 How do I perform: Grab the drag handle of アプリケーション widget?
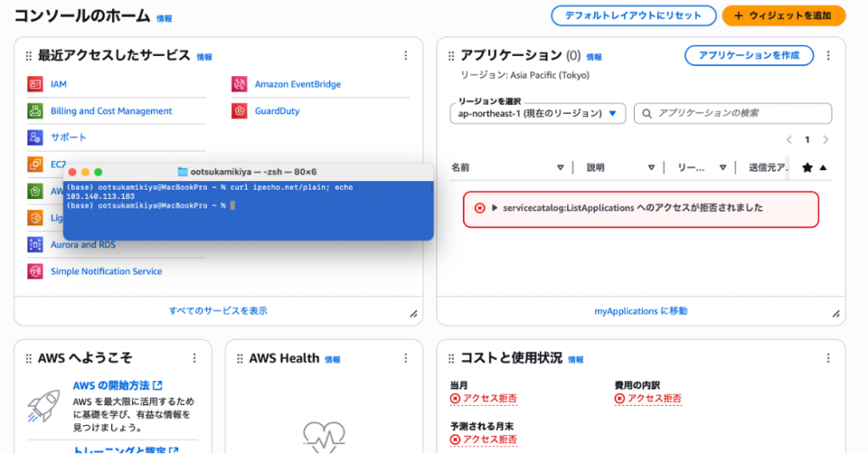[451, 56]
